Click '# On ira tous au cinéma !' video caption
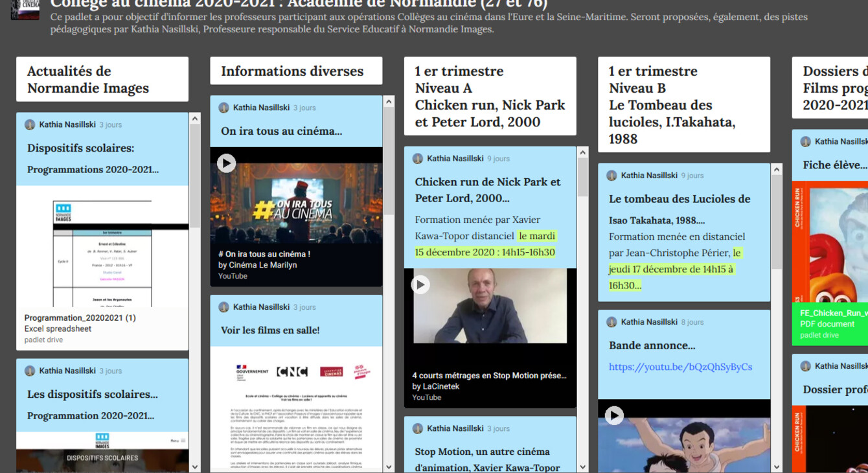Viewport: 868px width, 473px height. 264,254
